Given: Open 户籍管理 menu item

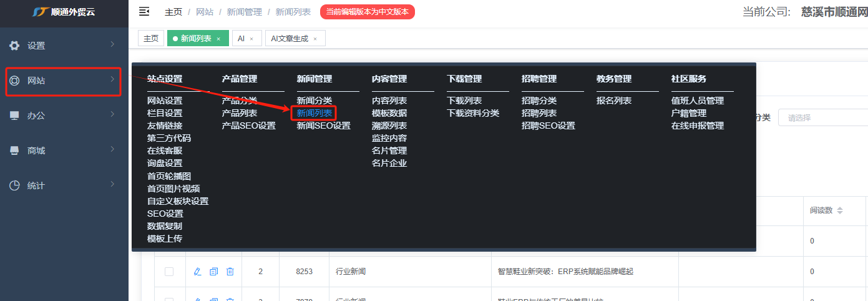Looking at the screenshot, I should tap(689, 113).
